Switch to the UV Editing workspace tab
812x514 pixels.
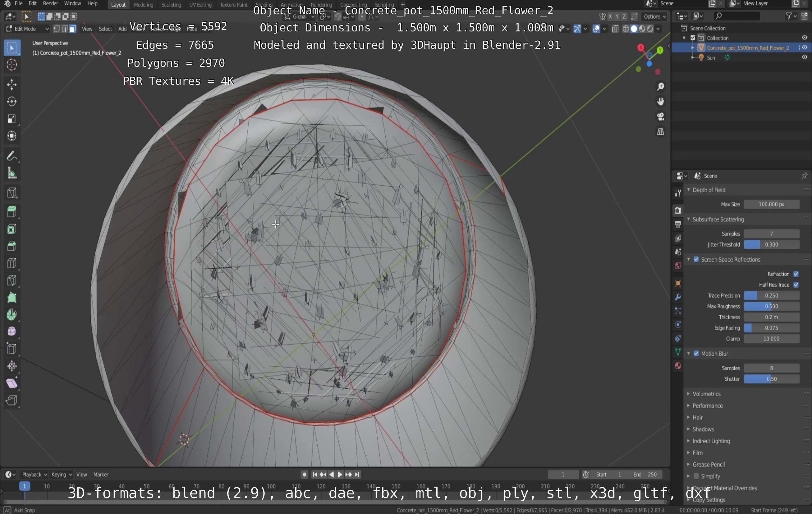(200, 5)
